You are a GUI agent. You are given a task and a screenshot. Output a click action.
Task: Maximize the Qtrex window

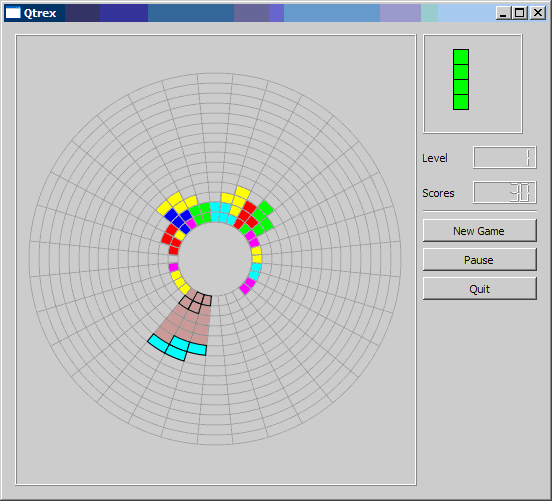pyautogui.click(x=520, y=13)
